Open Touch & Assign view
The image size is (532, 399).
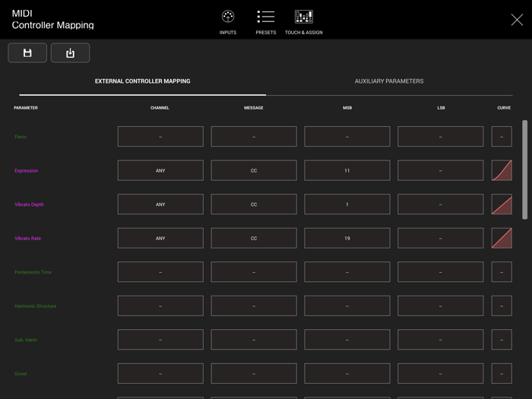pyautogui.click(x=304, y=22)
